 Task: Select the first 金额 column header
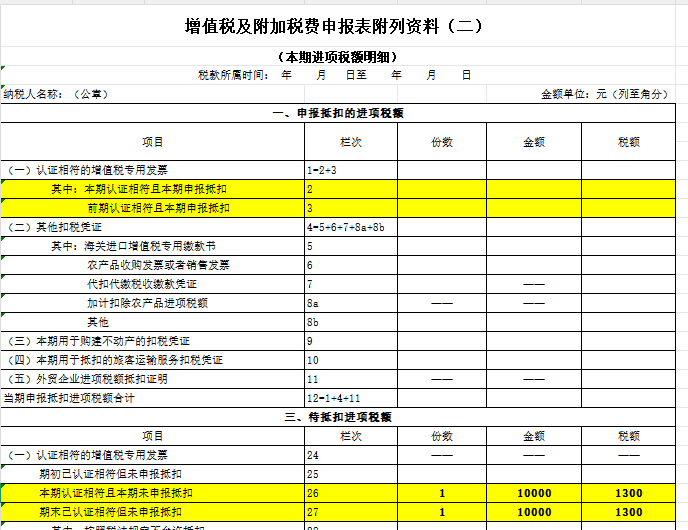[x=534, y=142]
